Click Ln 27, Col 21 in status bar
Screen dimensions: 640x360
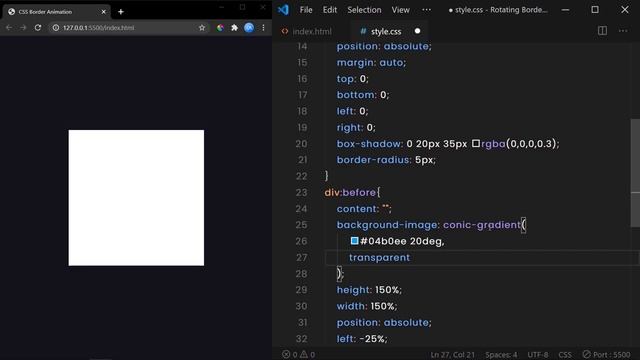452,354
